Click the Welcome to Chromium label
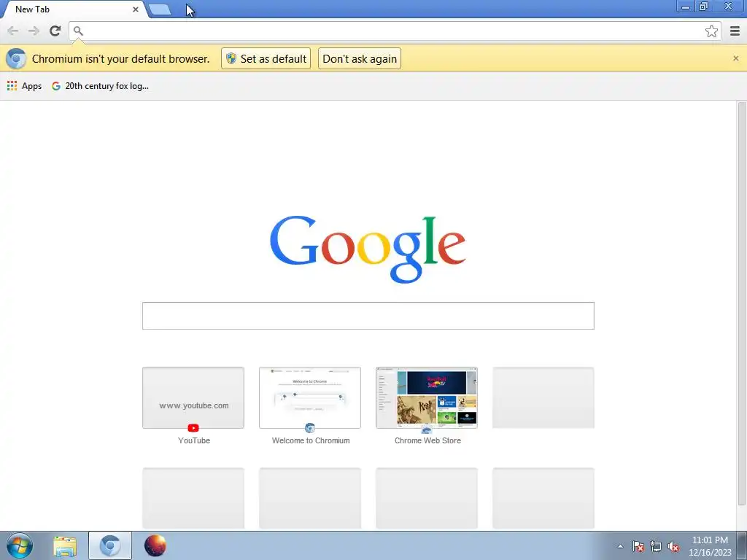 pos(311,440)
